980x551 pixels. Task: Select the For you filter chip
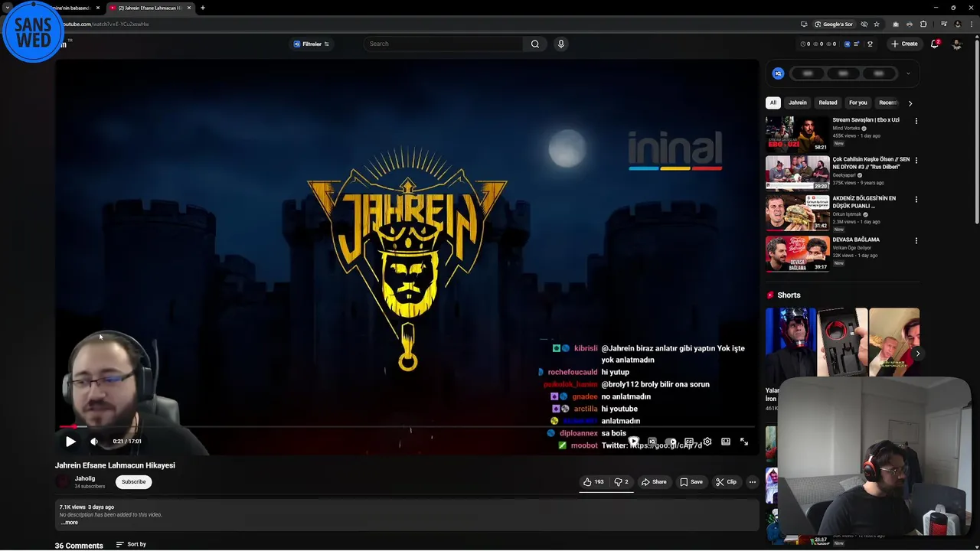point(857,103)
